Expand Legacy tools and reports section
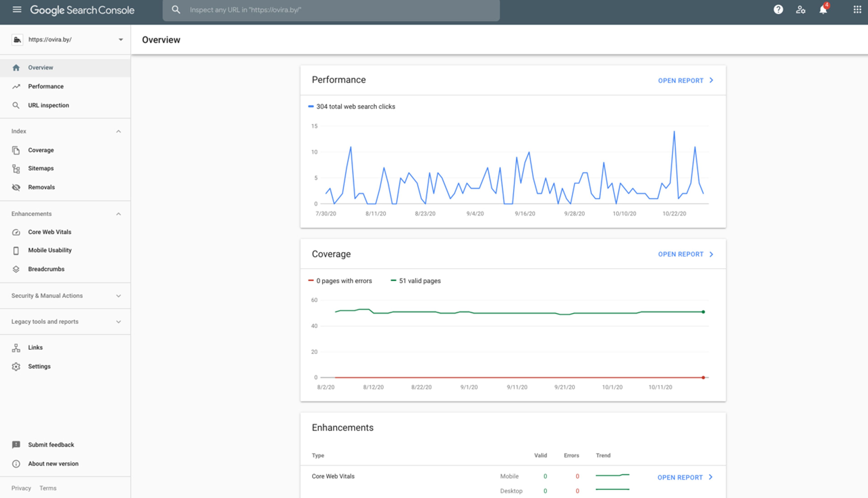This screenshot has height=498, width=868. [118, 322]
